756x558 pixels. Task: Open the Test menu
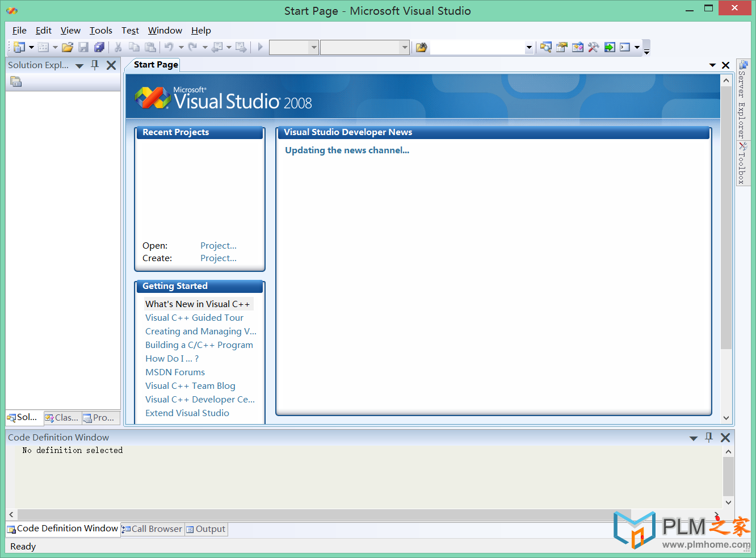pyautogui.click(x=130, y=30)
